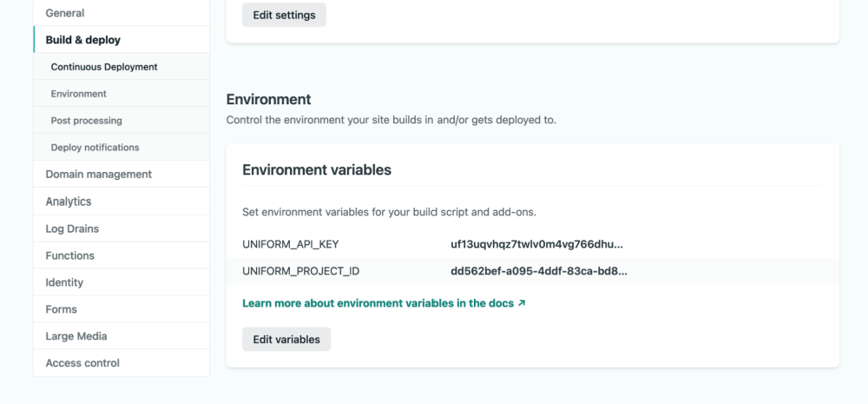
Task: Navigate to Domain management settings
Action: [x=99, y=175]
